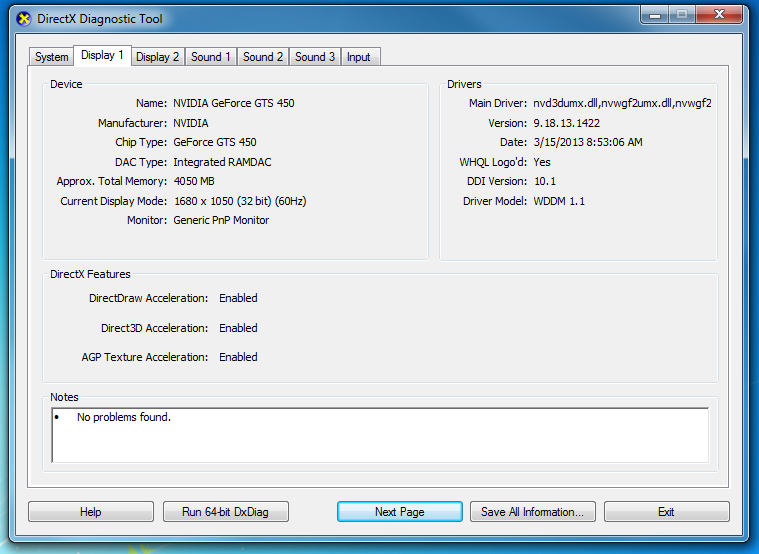Screen dimensions: 759x554
Task: Open the Input tab
Action: (x=359, y=57)
